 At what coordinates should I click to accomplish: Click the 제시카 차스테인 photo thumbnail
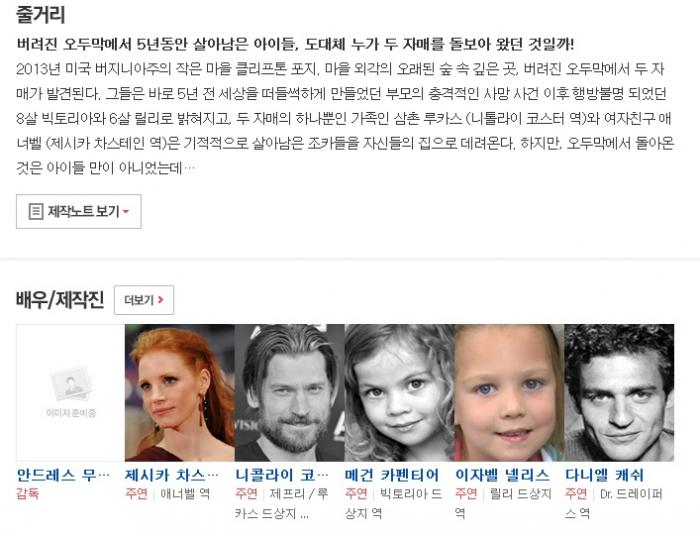180,393
